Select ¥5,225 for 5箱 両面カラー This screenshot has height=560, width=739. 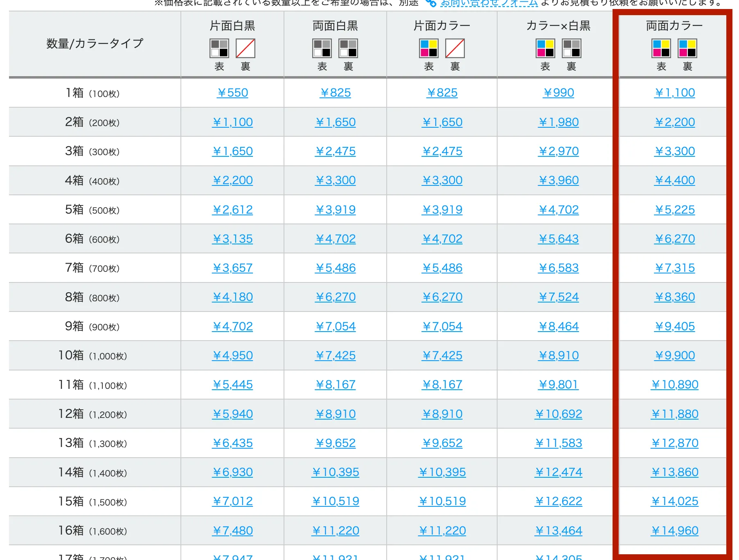(x=674, y=210)
